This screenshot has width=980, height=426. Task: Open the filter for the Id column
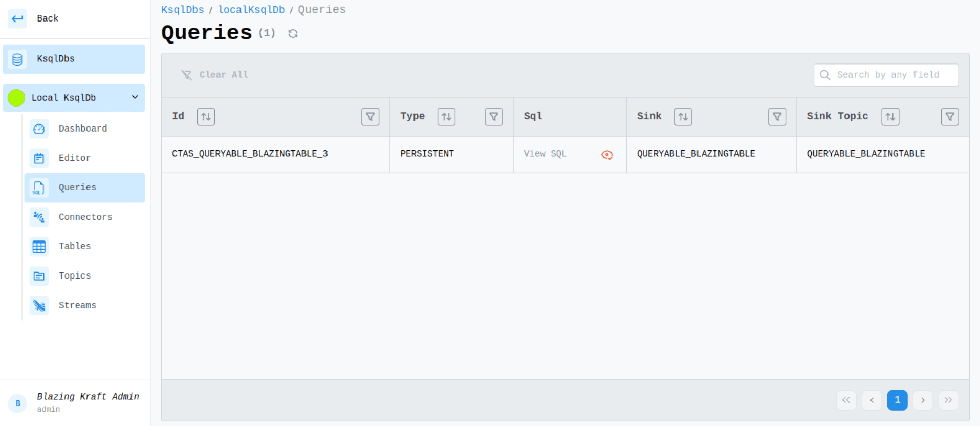(370, 117)
